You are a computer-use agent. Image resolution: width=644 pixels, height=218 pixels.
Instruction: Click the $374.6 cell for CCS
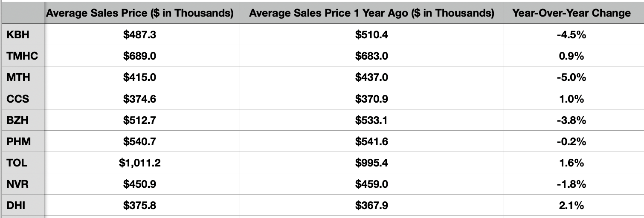(140, 99)
